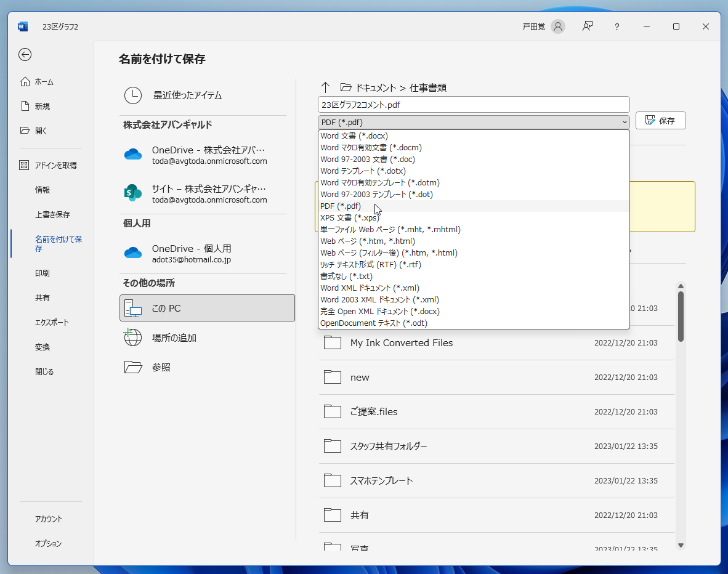Click the file name input field

click(x=474, y=105)
